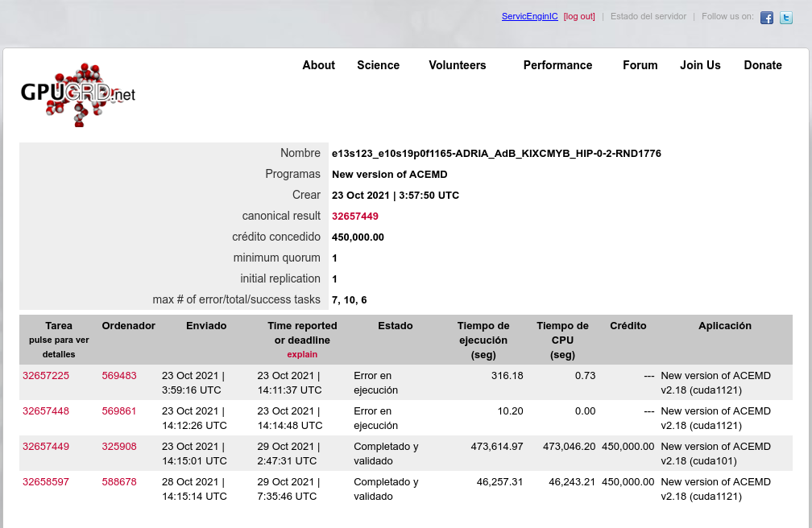
Task: Open the Performance menu
Action: tap(557, 65)
